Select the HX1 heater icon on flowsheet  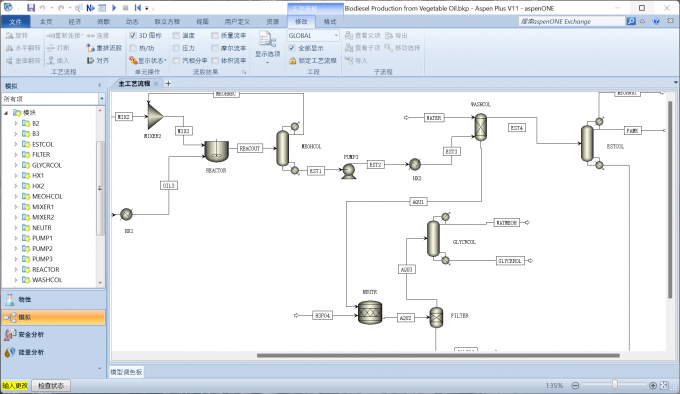pyautogui.click(x=126, y=214)
